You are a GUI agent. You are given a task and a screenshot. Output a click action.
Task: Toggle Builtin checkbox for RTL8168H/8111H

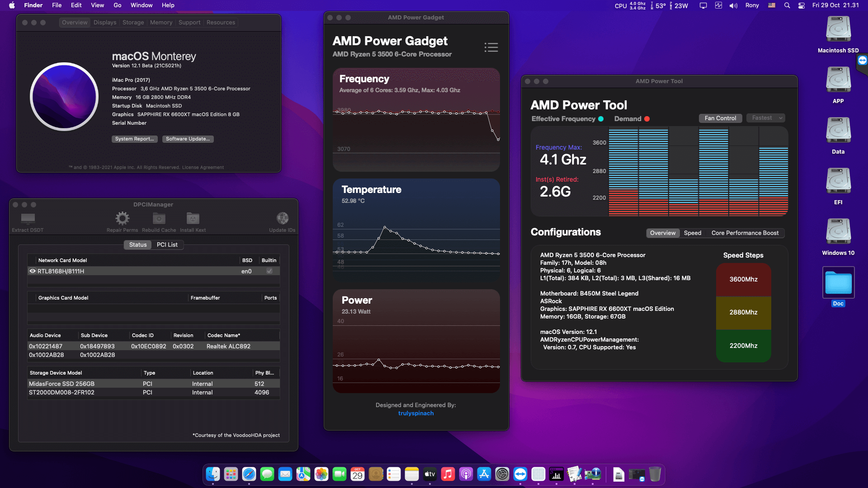point(269,271)
